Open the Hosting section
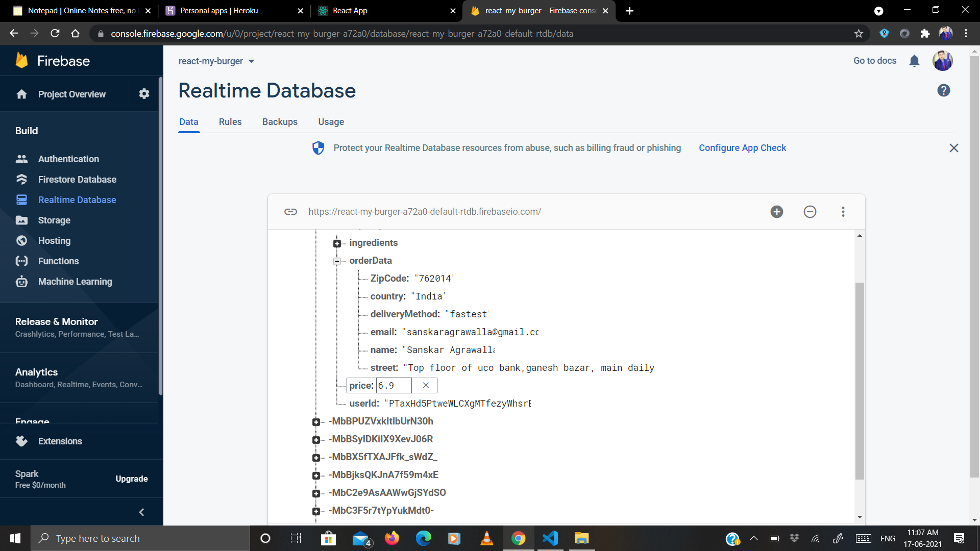 coord(54,240)
